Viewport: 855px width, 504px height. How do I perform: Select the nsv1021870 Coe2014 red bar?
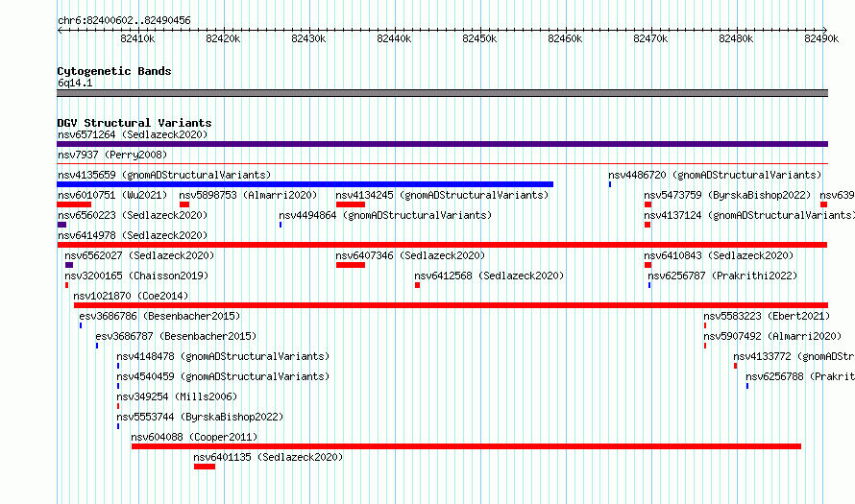451,305
